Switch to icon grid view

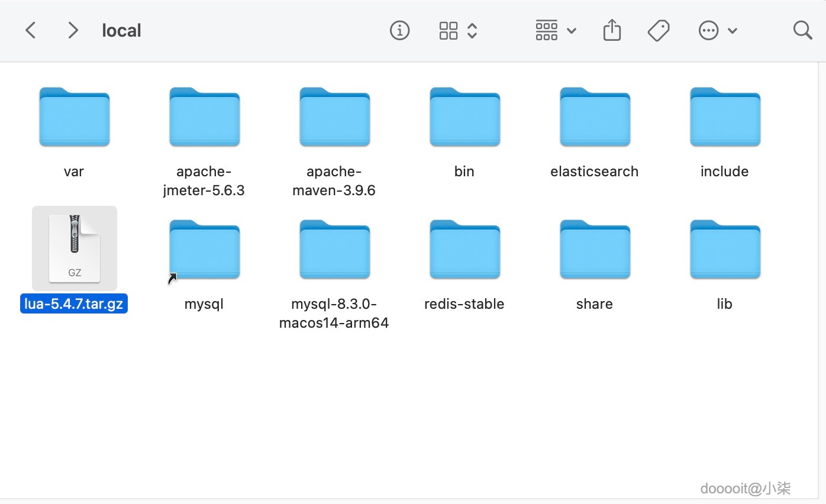click(x=449, y=30)
